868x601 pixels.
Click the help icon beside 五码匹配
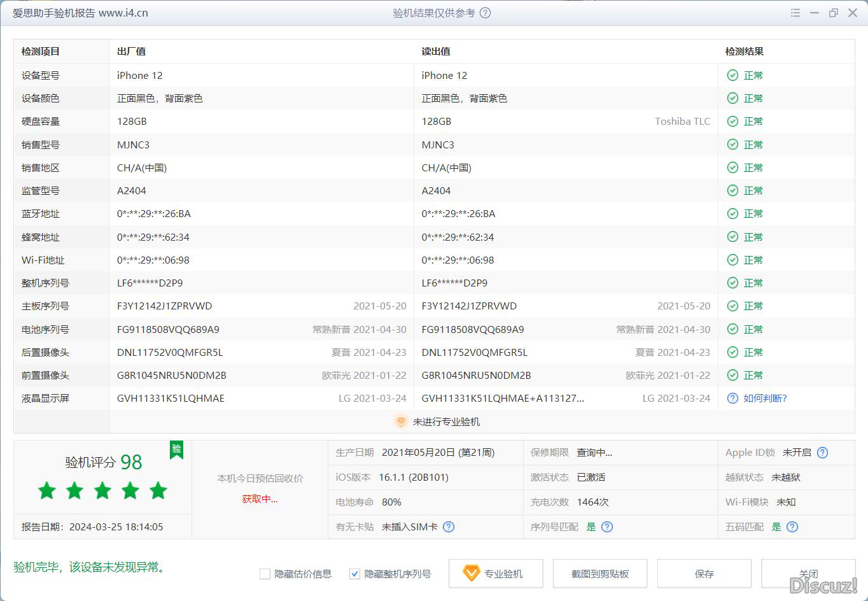(x=792, y=527)
